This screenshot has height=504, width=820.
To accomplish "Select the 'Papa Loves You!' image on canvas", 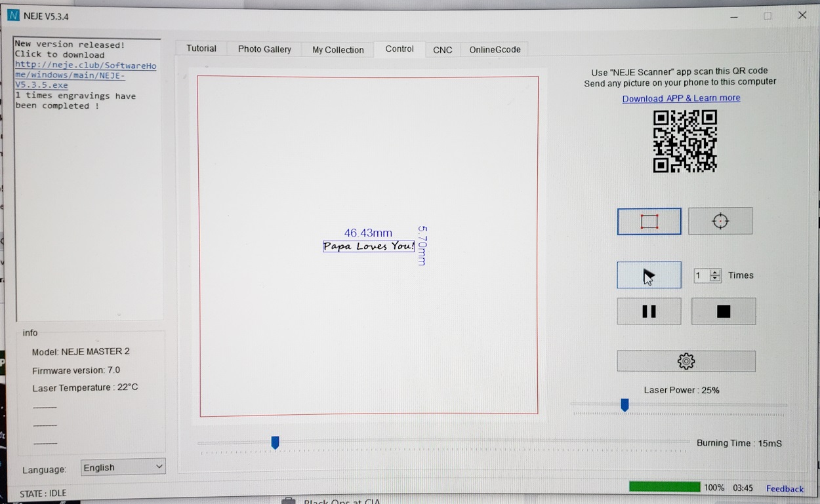I will point(369,246).
